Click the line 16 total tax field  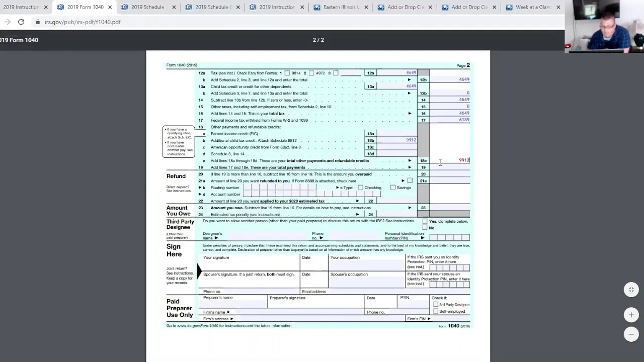[x=450, y=113]
